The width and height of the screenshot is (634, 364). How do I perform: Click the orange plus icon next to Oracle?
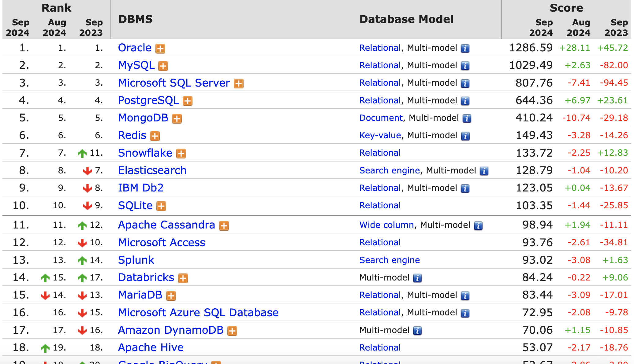pyautogui.click(x=160, y=48)
